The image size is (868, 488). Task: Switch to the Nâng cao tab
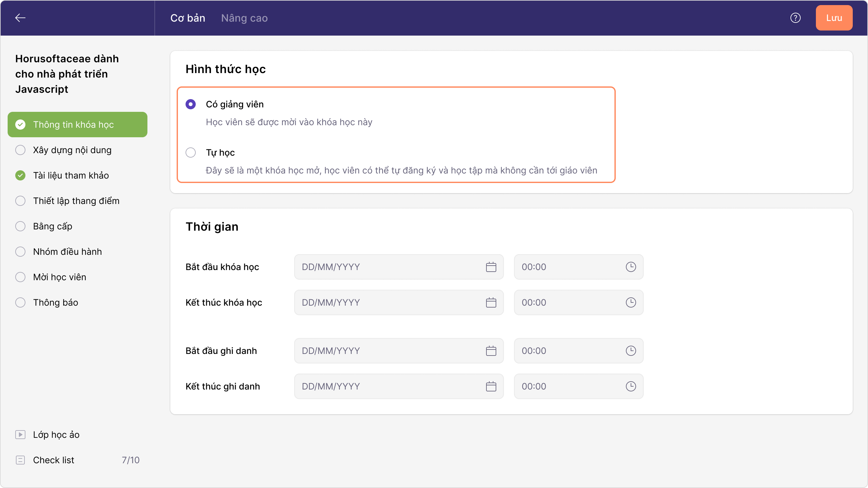pyautogui.click(x=244, y=18)
